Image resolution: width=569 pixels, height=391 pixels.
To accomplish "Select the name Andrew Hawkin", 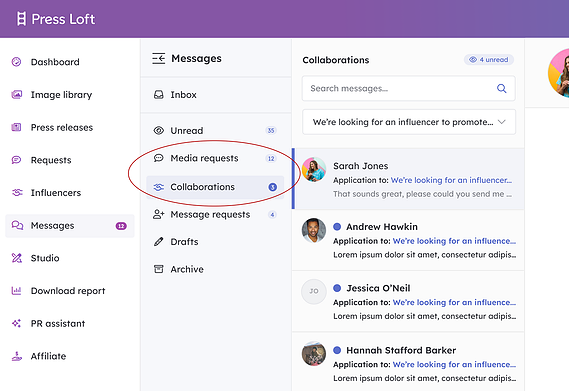I will tap(382, 227).
